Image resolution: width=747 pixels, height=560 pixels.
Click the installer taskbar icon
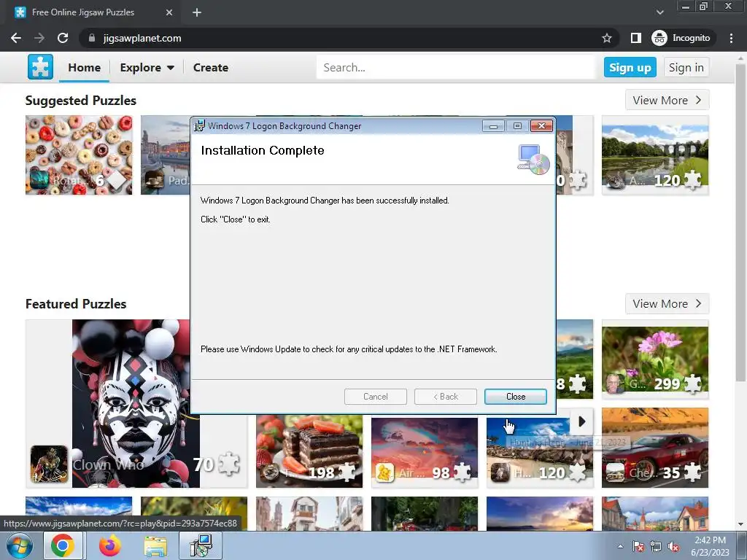201,545
